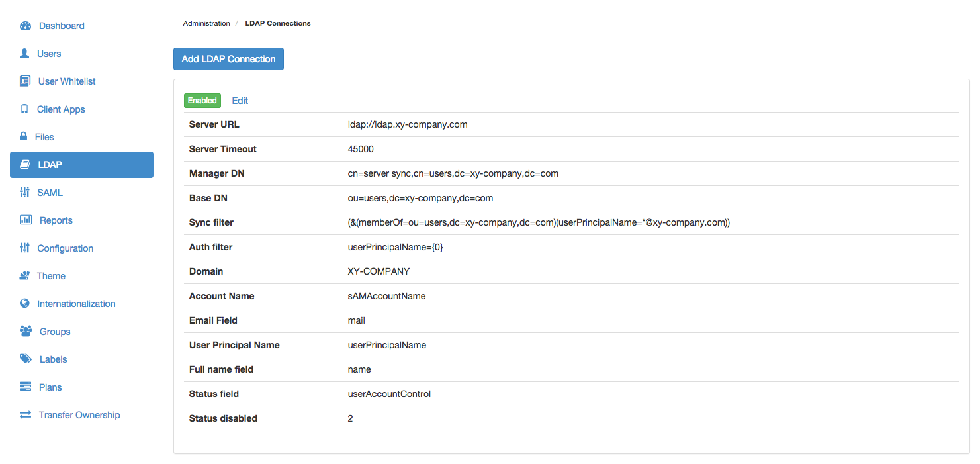
Task: Click the Administration breadcrumb link
Action: point(206,23)
